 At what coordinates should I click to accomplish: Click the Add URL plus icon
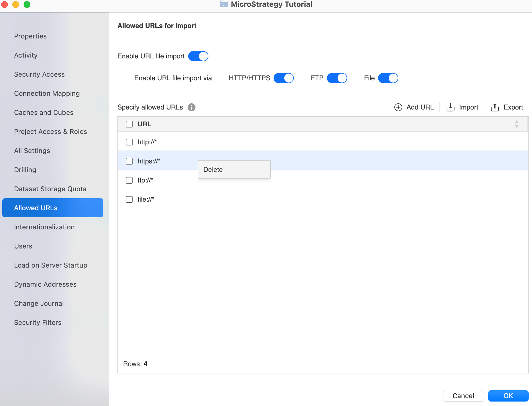[x=398, y=107]
